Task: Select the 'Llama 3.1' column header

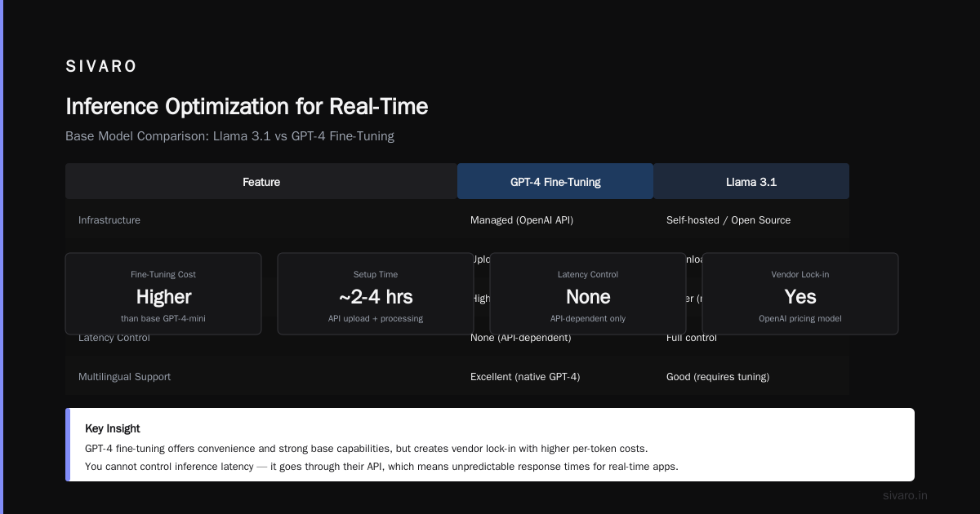Action: [x=751, y=182]
